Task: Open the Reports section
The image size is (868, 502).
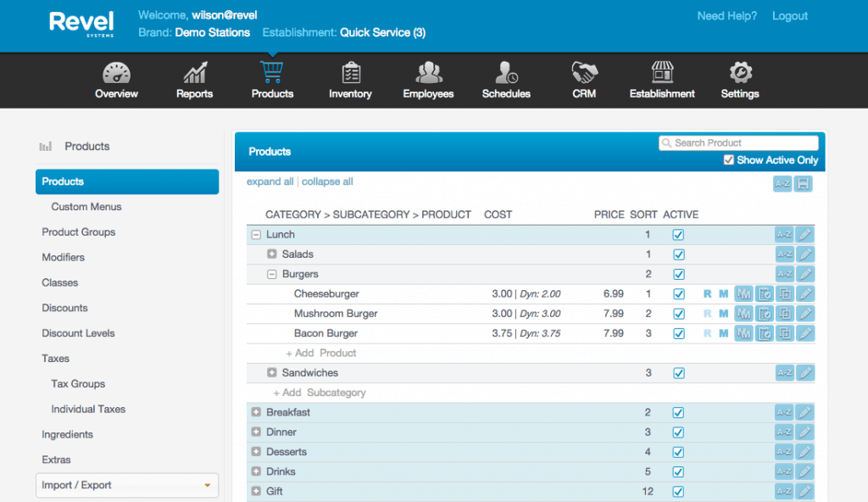Action: pos(194,79)
